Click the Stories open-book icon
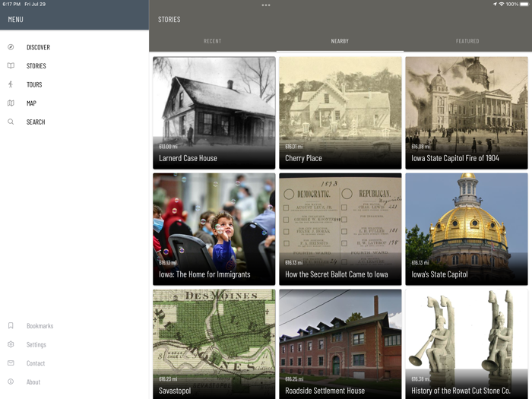532x399 pixels. click(11, 66)
